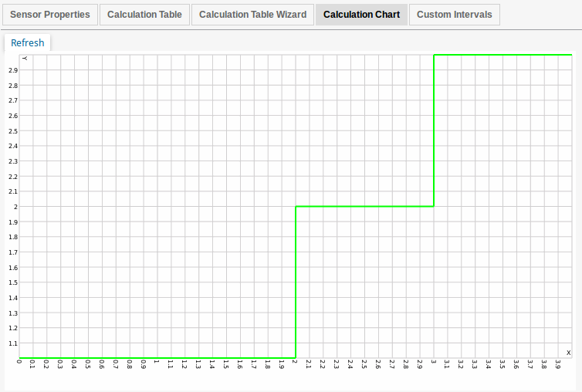This screenshot has width=582, height=392.
Task: Click the 2 tick label on the Y axis
Action: point(15,207)
